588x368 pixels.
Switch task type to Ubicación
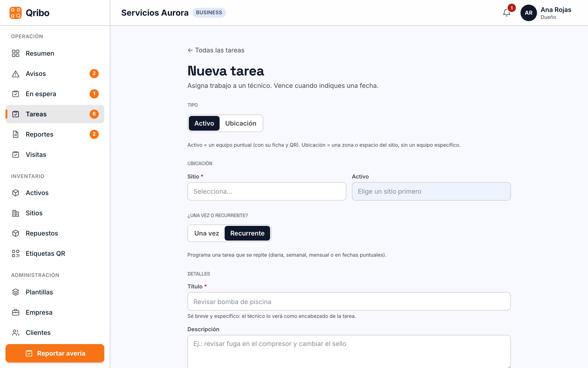point(240,123)
